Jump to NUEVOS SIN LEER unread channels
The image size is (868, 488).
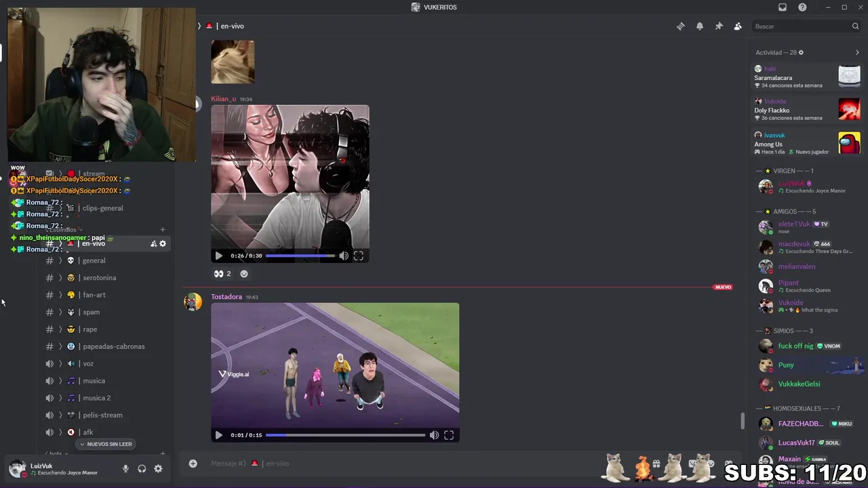tap(106, 444)
